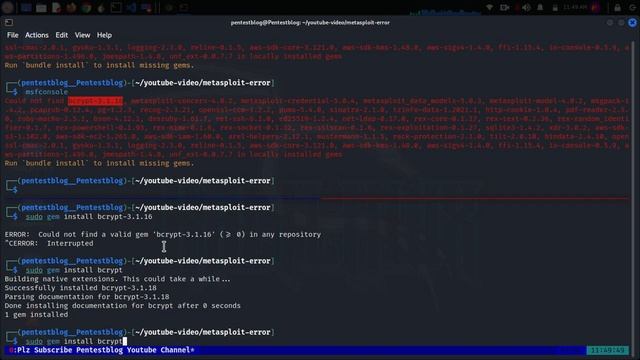This screenshot has height=360, width=640.
Task: Click 'Parsing documentation for bcrypt-3.1.18' line
Action: tap(87, 297)
